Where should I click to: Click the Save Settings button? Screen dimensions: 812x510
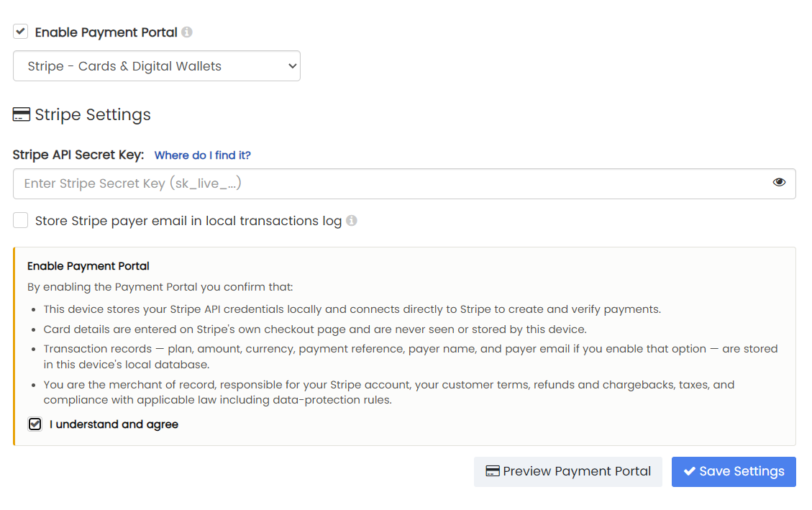point(734,471)
